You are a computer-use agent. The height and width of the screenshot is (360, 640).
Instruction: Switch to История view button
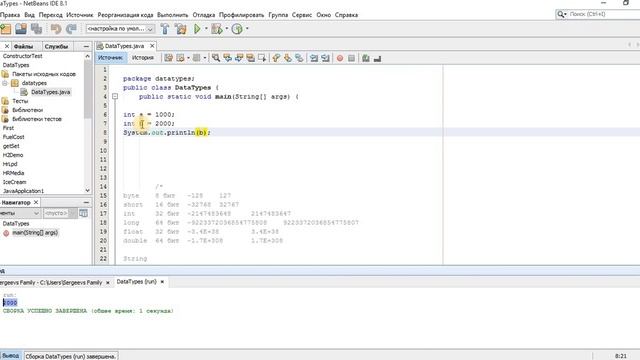(142, 58)
